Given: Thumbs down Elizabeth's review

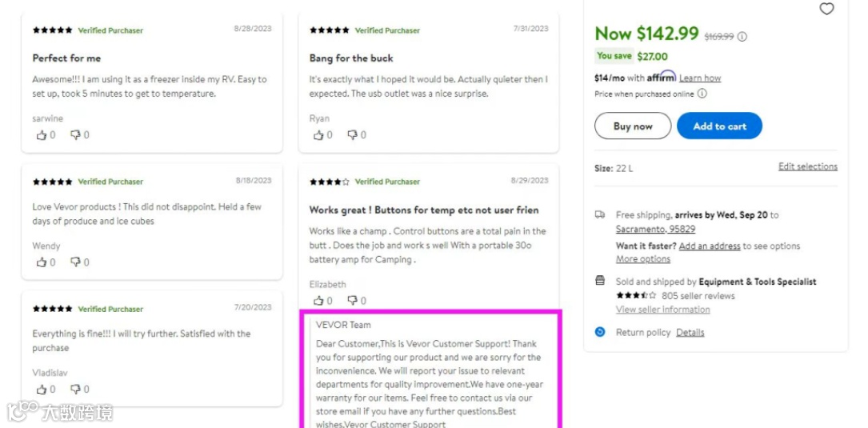Looking at the screenshot, I should click(353, 301).
